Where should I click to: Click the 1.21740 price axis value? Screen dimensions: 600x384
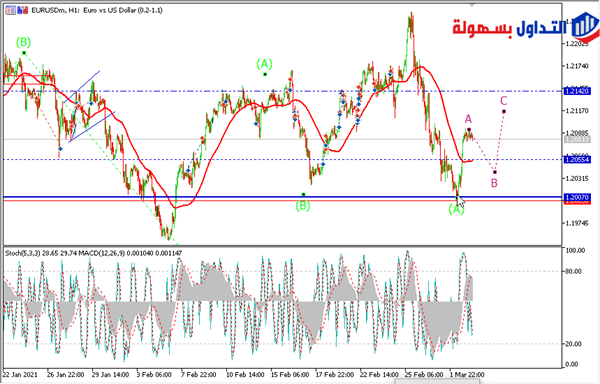[577, 66]
